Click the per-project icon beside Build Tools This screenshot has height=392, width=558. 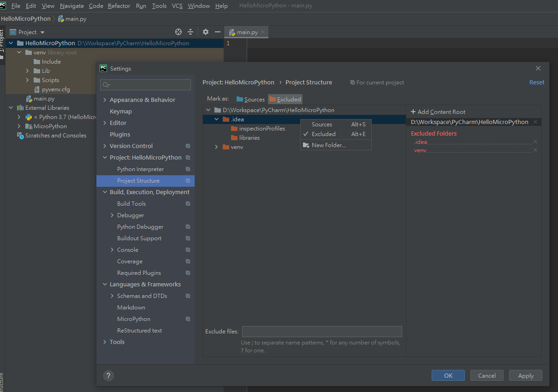tap(188, 204)
